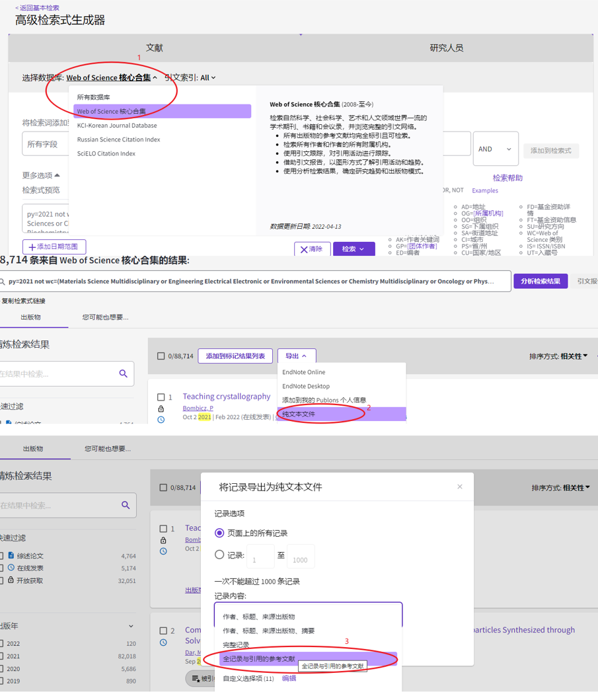Click the record range end field showing 1000
The image size is (598, 700).
(301, 557)
